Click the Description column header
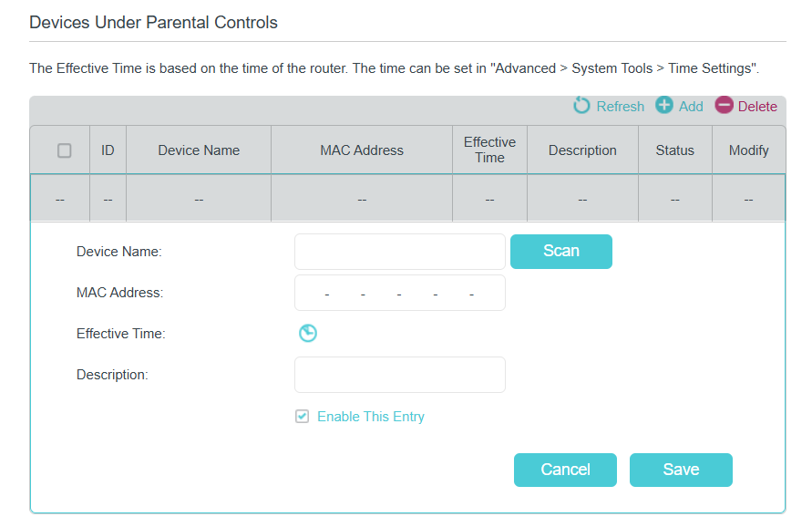Image resolution: width=812 pixels, height=517 pixels. click(582, 150)
